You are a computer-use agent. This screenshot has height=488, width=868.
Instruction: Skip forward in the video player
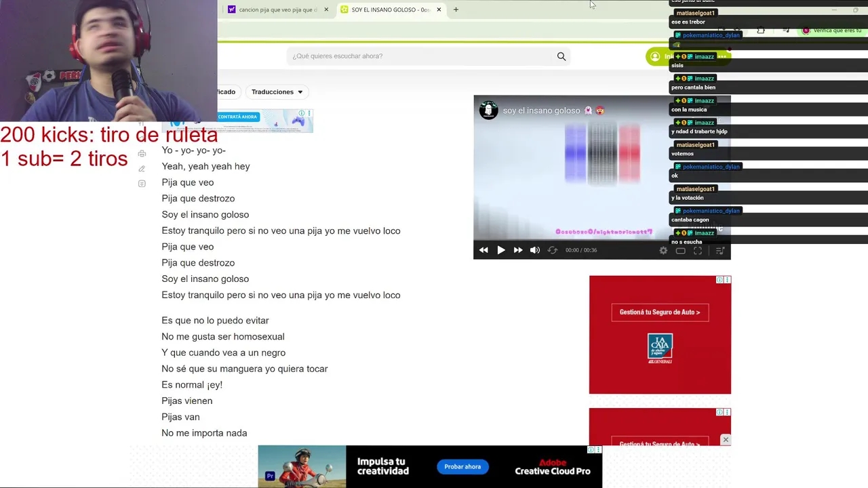518,250
